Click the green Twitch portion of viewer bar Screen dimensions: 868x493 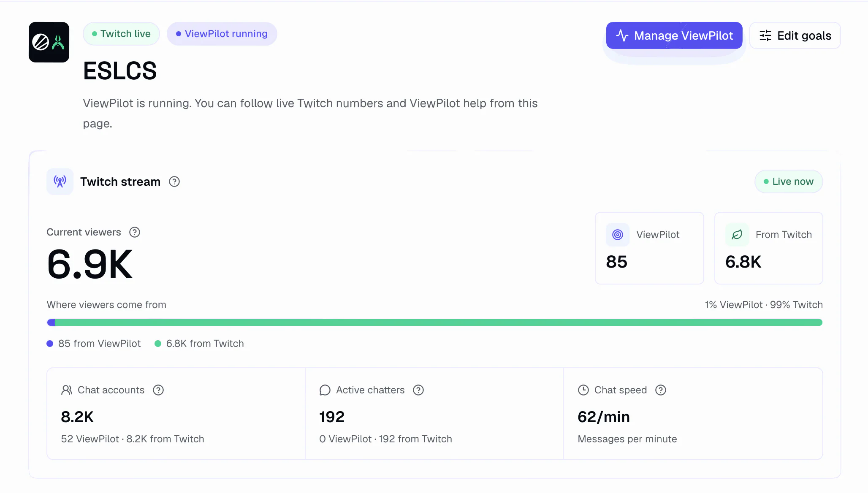pyautogui.click(x=439, y=322)
